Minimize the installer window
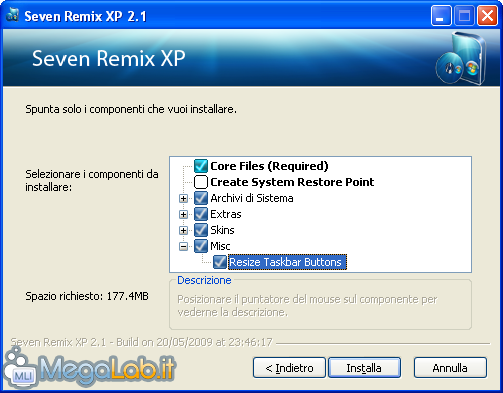Image resolution: width=503 pixels, height=393 pixels. (441, 15)
